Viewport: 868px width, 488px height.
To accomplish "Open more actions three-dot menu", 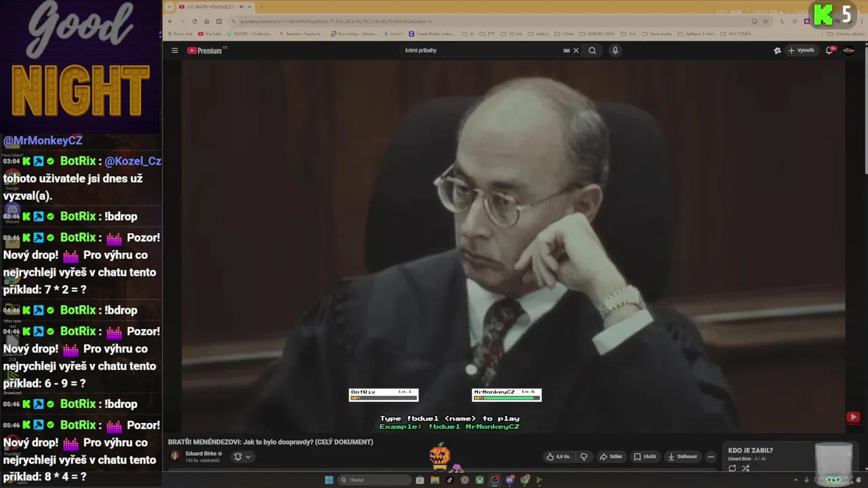I will pos(711,457).
